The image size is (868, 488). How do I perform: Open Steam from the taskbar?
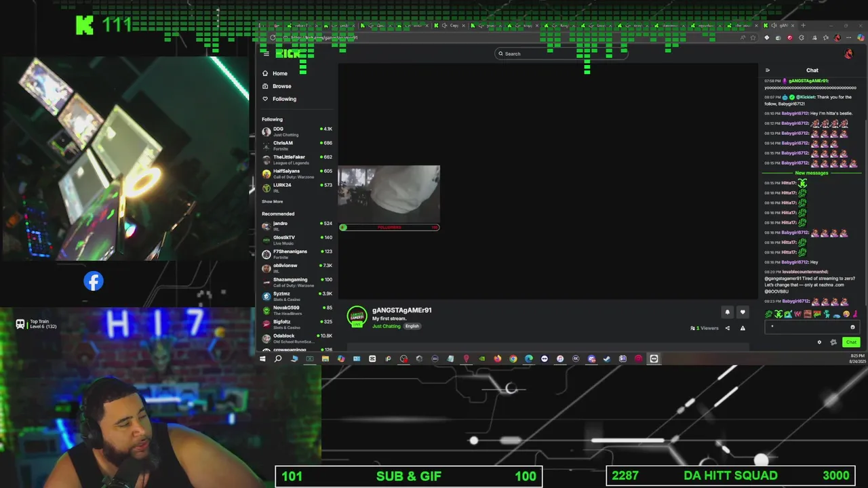point(607,359)
